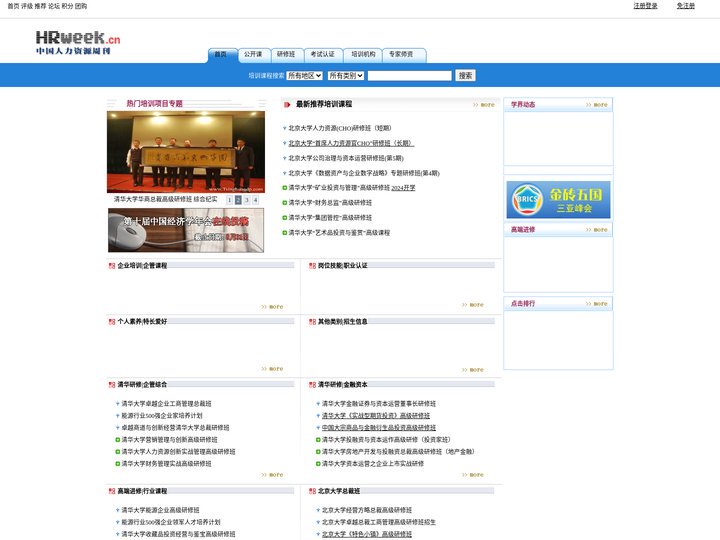Open 清华大学投融资与资本运作高级研修
The width and height of the screenshot is (720, 540).
pos(386,439)
